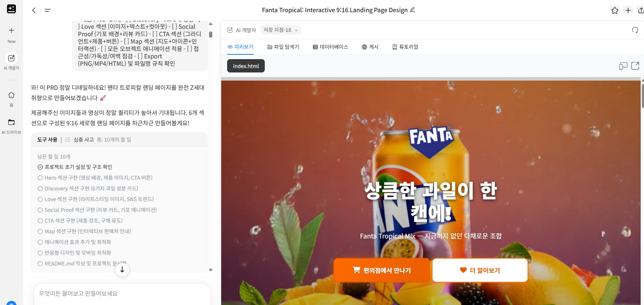Click the blue avatar icon at bottom-left
The width and height of the screenshot is (644, 305).
(11, 303)
